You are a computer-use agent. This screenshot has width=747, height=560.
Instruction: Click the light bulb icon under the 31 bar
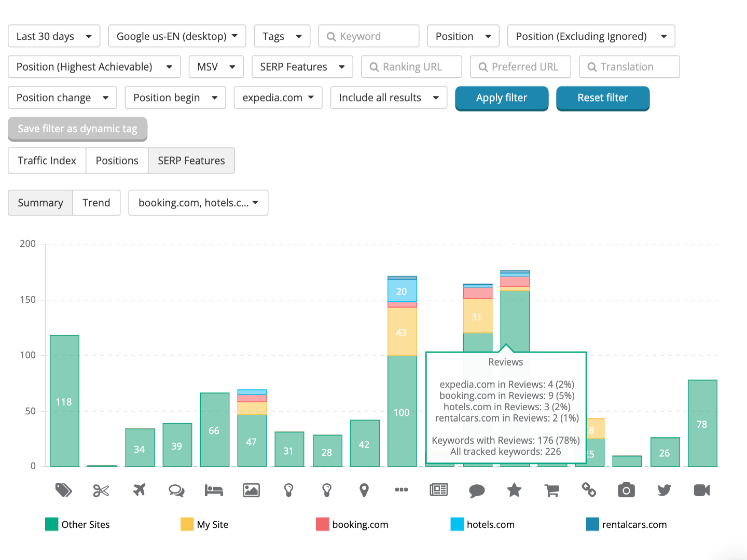pyautogui.click(x=289, y=490)
